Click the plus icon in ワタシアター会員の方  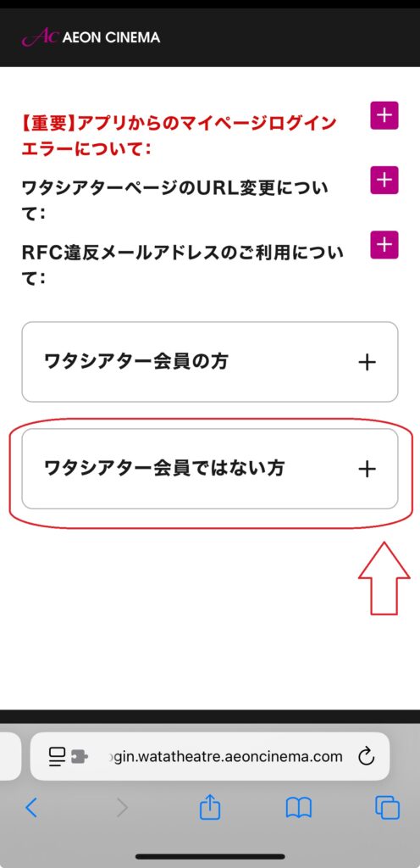(x=367, y=363)
